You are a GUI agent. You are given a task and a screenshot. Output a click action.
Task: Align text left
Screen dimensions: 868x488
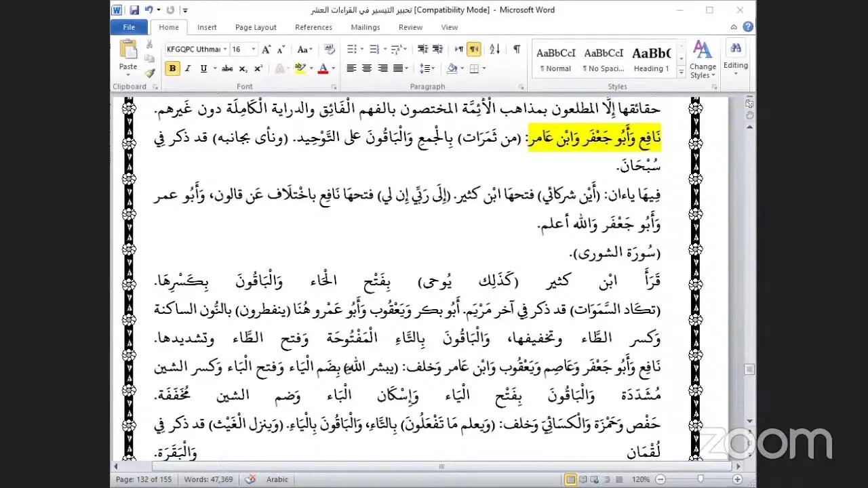click(351, 68)
